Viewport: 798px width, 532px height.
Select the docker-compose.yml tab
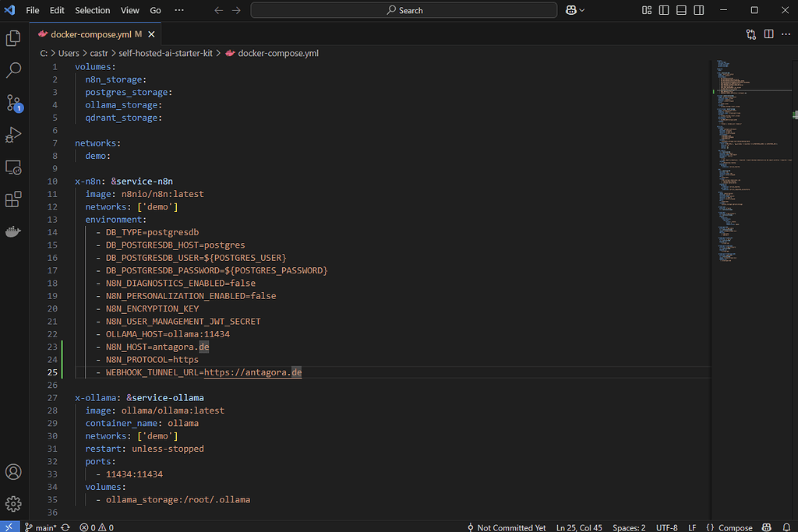click(x=91, y=34)
